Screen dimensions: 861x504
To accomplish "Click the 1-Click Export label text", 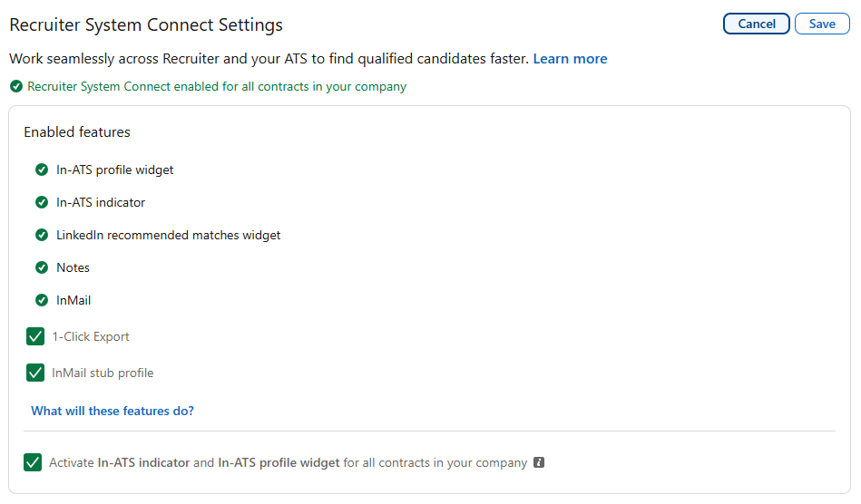I will pos(91,336).
